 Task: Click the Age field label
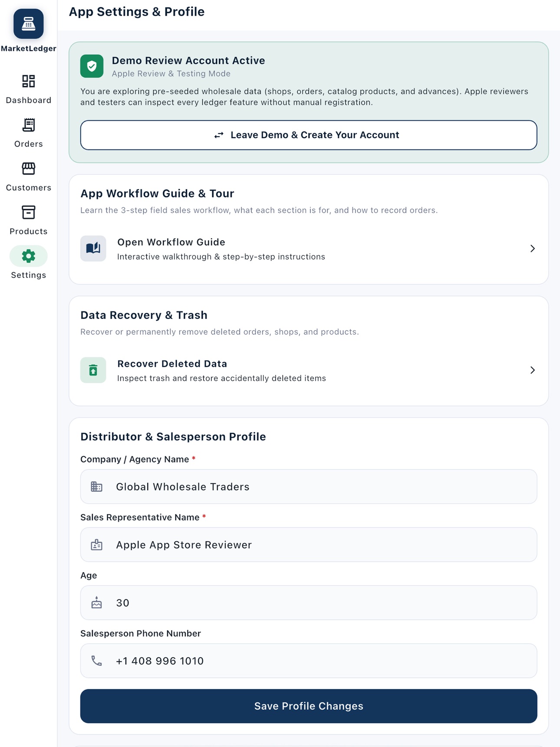89,575
